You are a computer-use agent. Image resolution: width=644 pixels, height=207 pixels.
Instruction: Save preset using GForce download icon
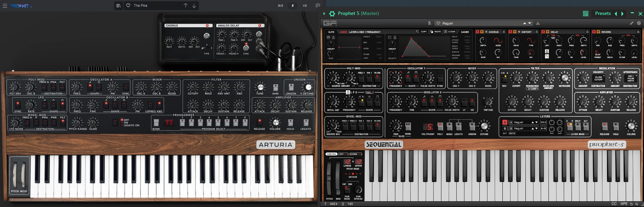[538, 23]
